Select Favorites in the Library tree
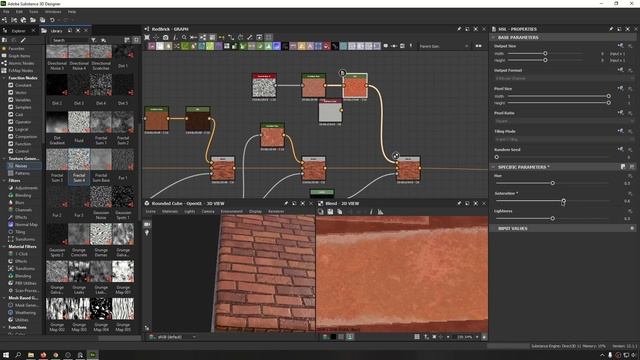 click(x=16, y=49)
